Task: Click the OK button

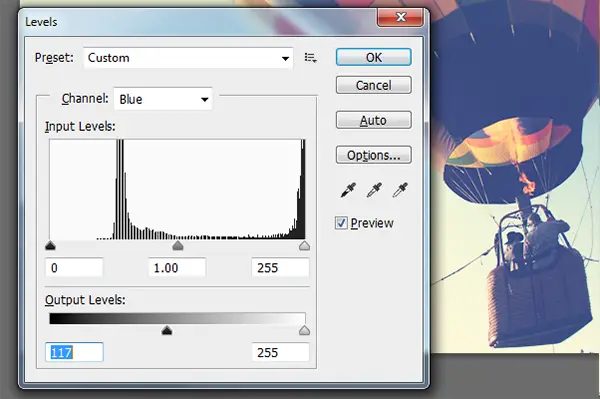Action: 373,57
